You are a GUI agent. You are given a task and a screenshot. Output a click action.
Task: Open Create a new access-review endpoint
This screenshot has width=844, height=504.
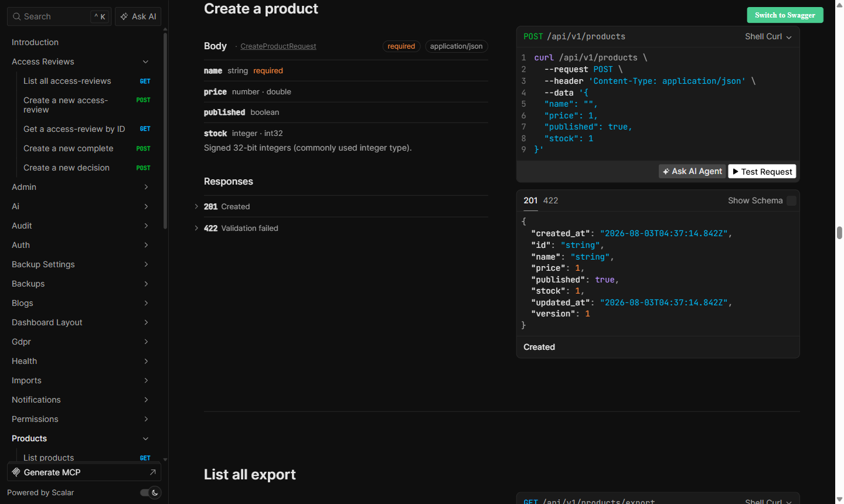[88, 105]
